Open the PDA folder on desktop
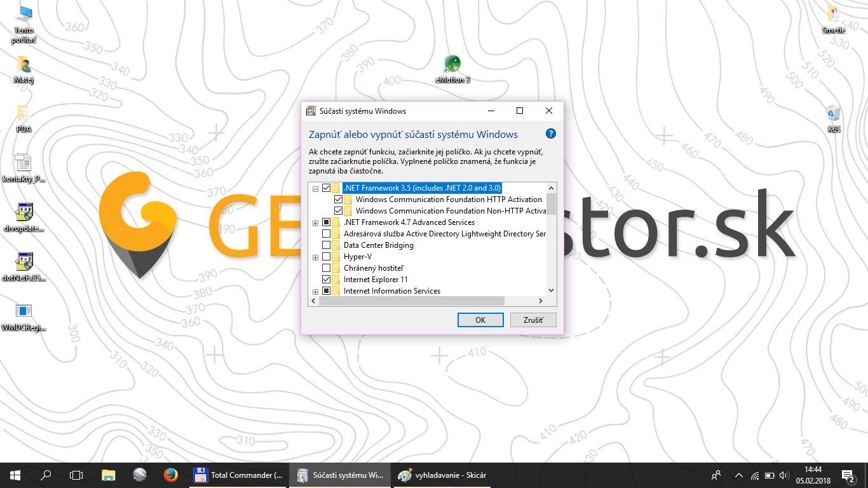868x488 pixels. click(24, 118)
